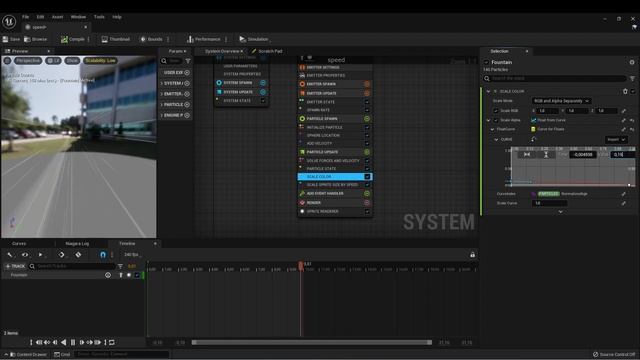Toggle loop playback in timeline
Screen dimensions: 640x360
tap(111, 342)
